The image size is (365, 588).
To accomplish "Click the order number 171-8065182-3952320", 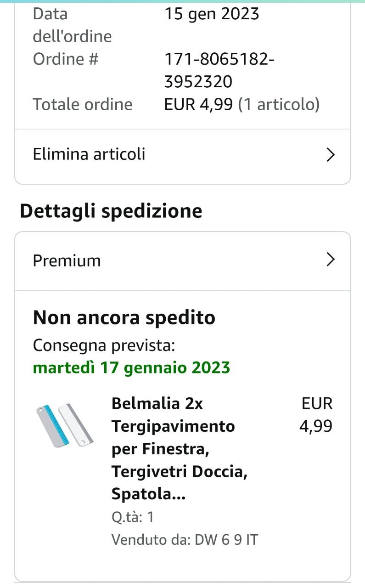I will click(x=219, y=70).
